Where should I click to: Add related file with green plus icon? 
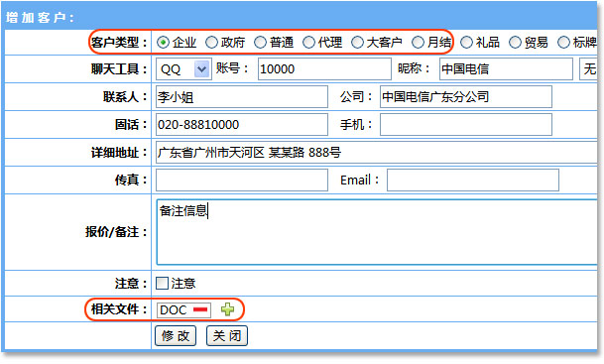click(x=227, y=309)
